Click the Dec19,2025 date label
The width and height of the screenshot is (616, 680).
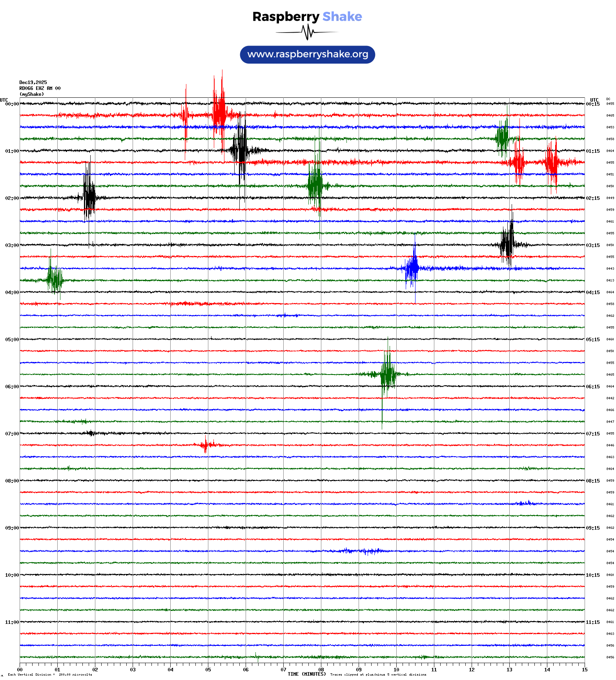(33, 82)
